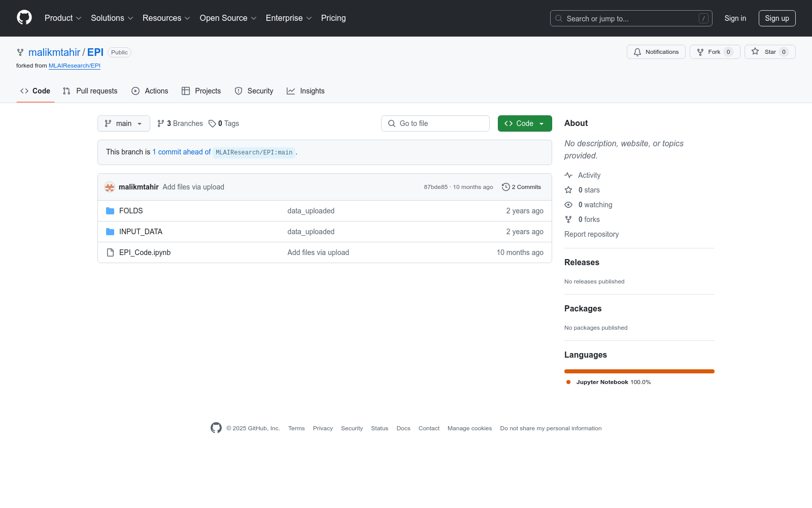Click the Notifications button

pos(656,52)
